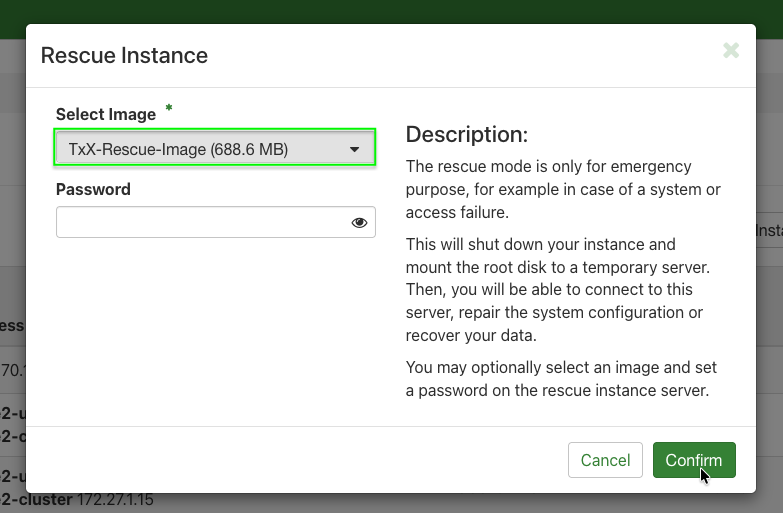
Task: Click the partially hidden button at right edge
Action: tap(769, 230)
